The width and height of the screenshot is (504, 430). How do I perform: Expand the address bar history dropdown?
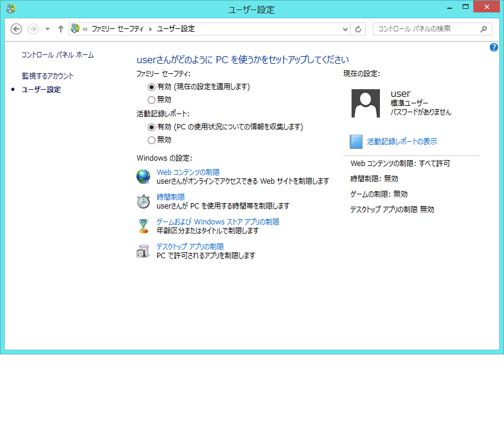(346, 29)
